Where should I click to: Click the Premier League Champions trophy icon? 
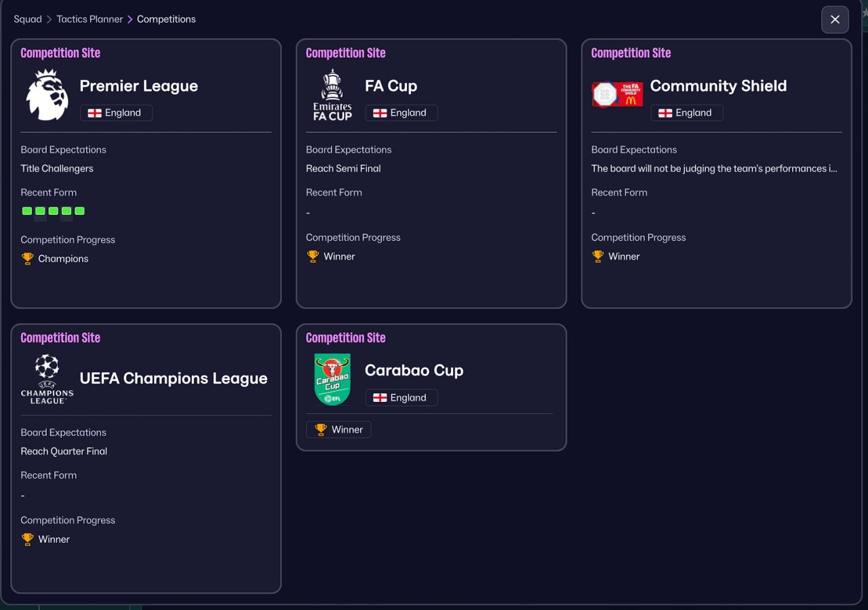27,259
